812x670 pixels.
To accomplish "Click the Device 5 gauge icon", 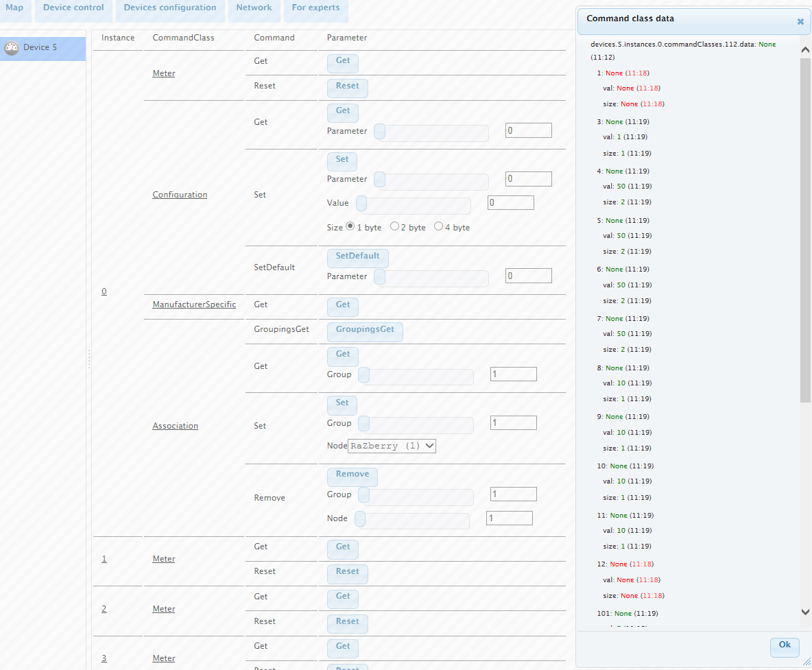I will coord(12,48).
